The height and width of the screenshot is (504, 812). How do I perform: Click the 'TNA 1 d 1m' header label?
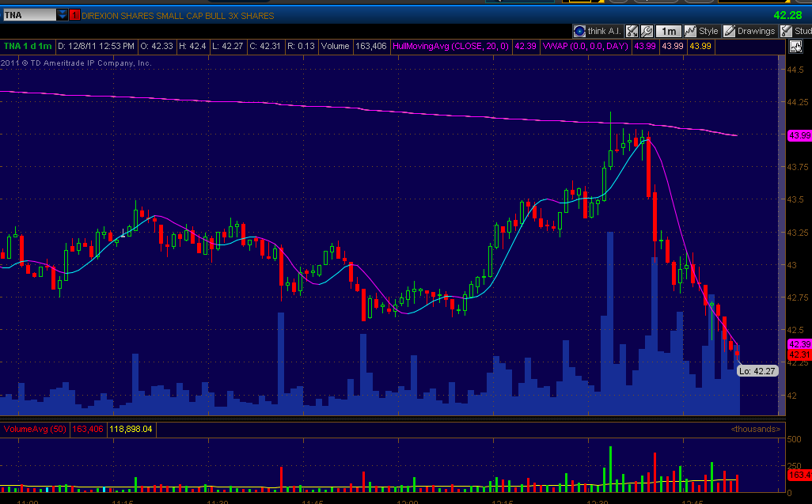(x=28, y=46)
